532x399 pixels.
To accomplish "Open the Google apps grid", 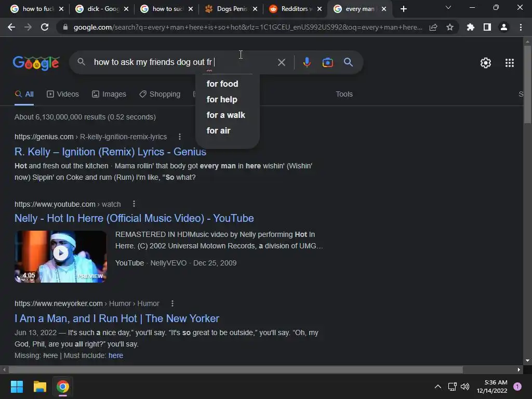I will tap(509, 63).
